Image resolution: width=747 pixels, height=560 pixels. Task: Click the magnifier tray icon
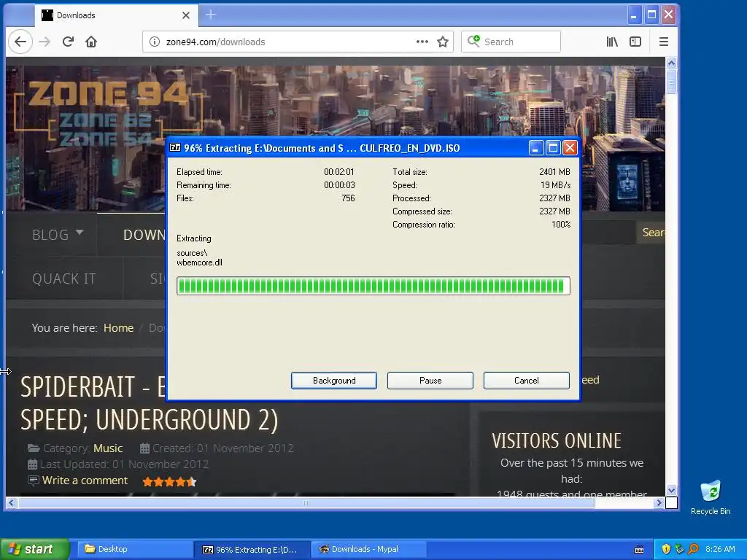(693, 549)
